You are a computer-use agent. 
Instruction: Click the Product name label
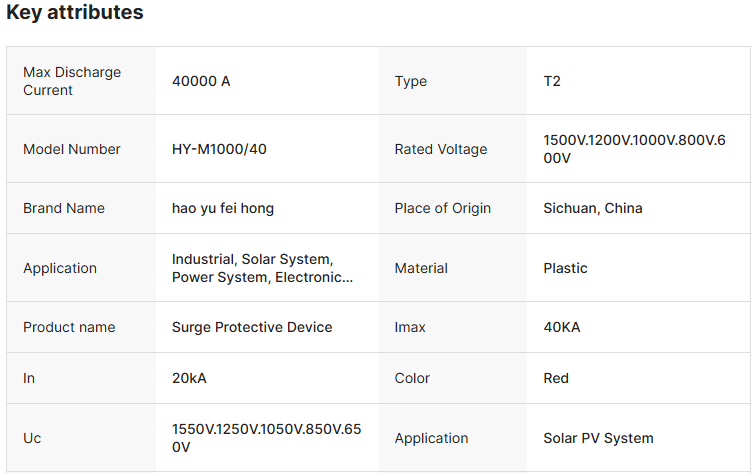click(69, 327)
